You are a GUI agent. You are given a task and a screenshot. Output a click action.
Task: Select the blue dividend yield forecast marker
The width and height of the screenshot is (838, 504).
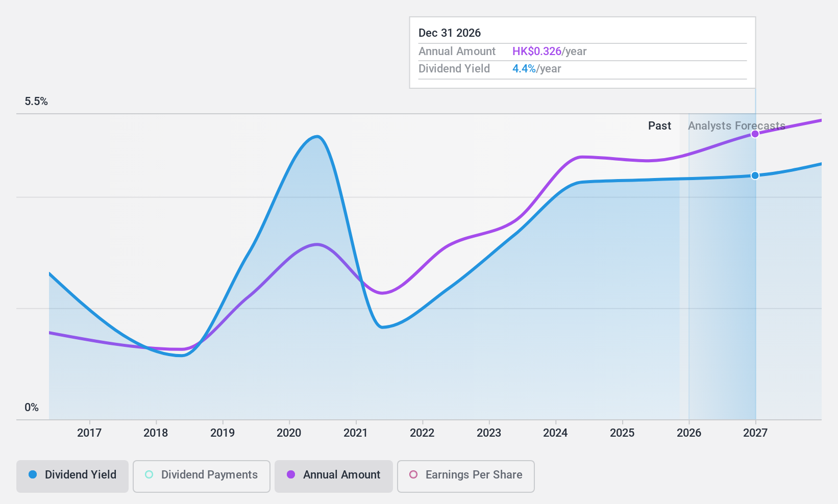point(755,175)
